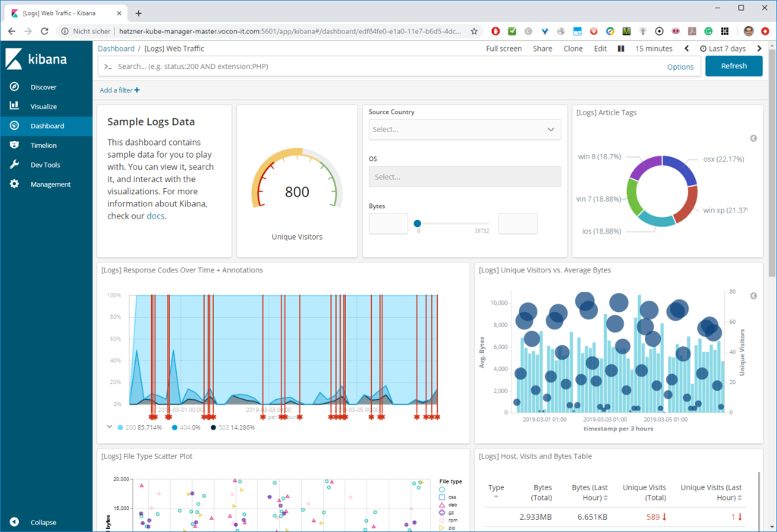Screen dimensions: 777x532
Task: Click the browser profile avatar
Action: pyautogui.click(x=749, y=31)
